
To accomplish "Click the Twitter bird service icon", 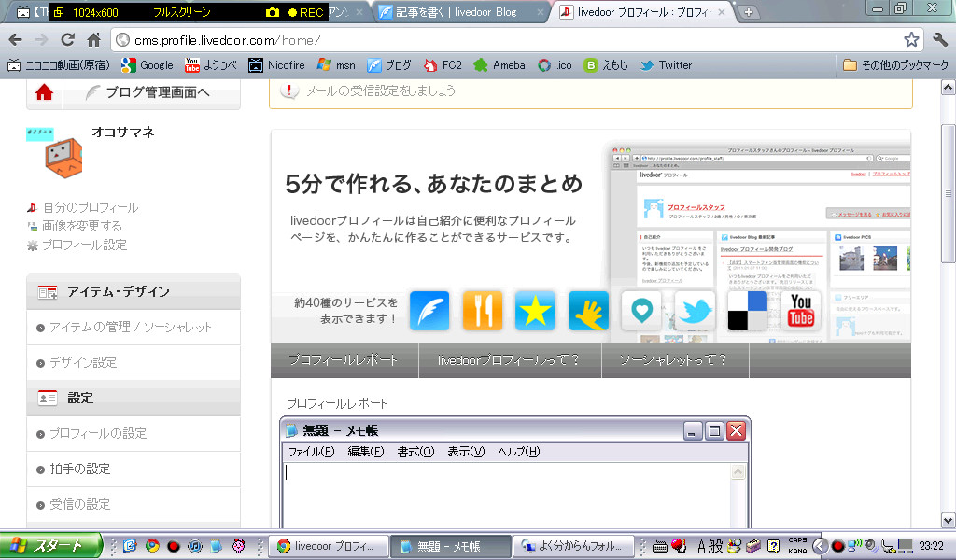I will (695, 311).
